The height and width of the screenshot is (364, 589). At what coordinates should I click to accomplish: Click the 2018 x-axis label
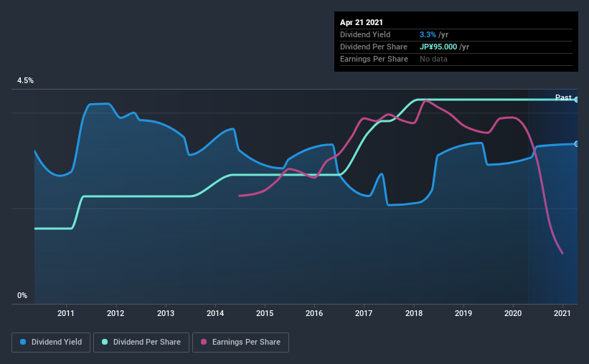[x=413, y=313]
